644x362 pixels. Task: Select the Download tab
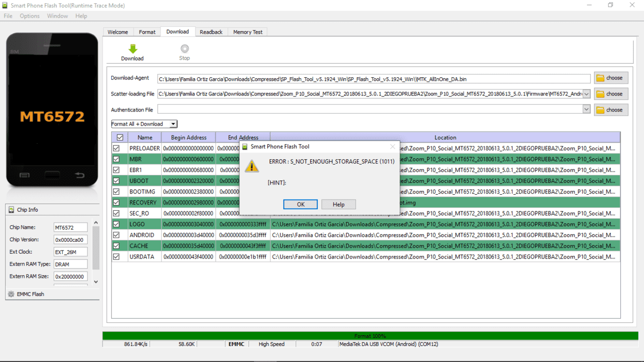coord(178,32)
